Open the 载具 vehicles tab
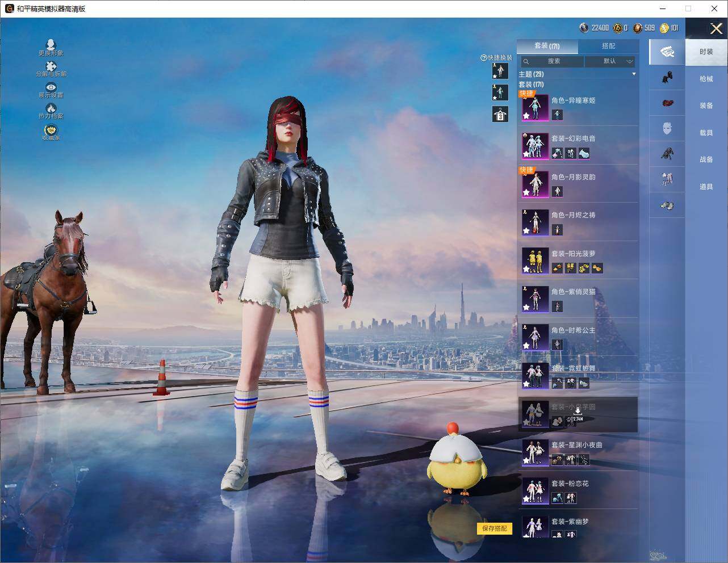The width and height of the screenshot is (728, 563). tap(706, 133)
